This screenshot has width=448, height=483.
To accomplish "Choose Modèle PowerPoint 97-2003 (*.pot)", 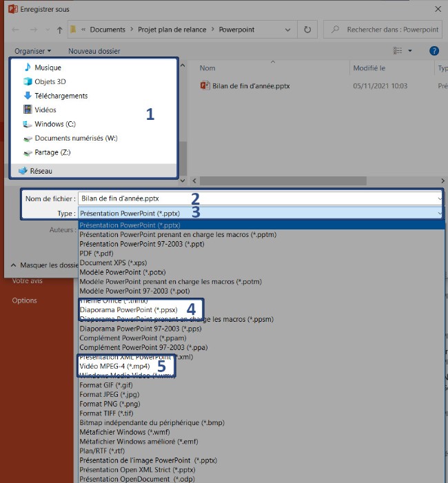I will tap(134, 291).
